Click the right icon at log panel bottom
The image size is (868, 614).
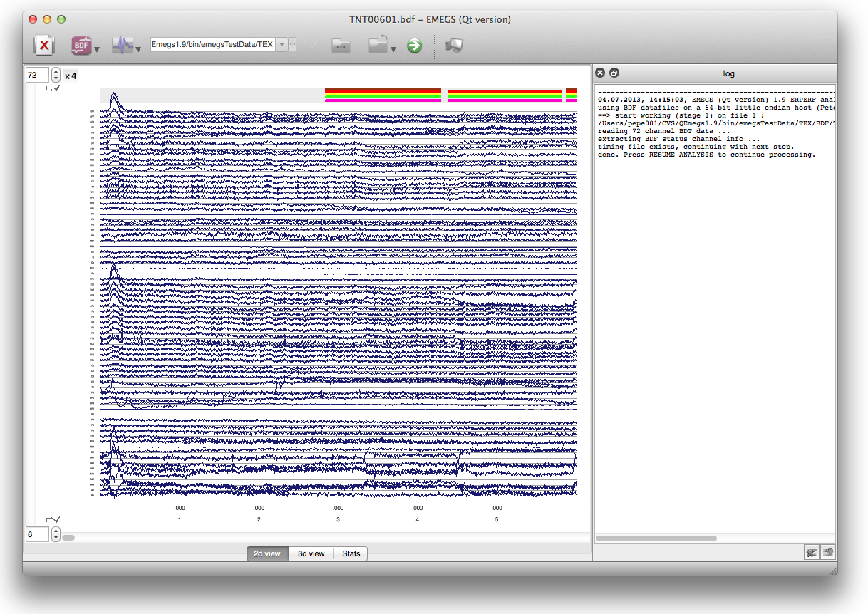point(827,552)
